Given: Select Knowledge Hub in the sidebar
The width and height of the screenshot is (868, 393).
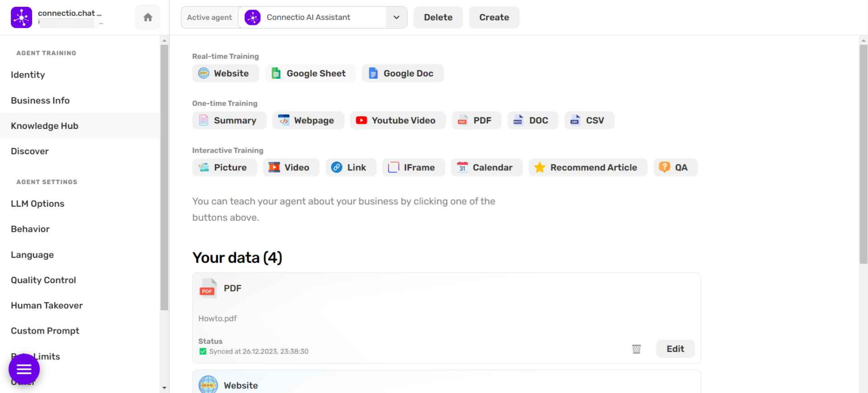Looking at the screenshot, I should (x=80, y=126).
